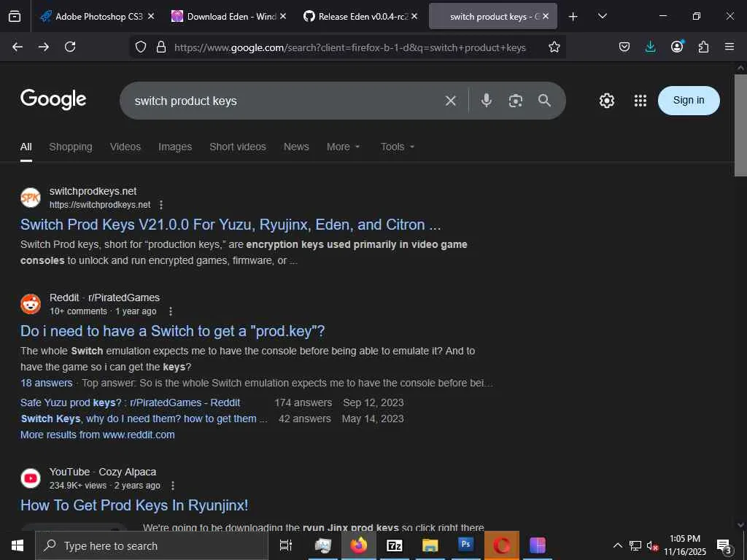Screen dimensions: 747x560
Task: Bookmark this page with the star icon
Action: 554,47
